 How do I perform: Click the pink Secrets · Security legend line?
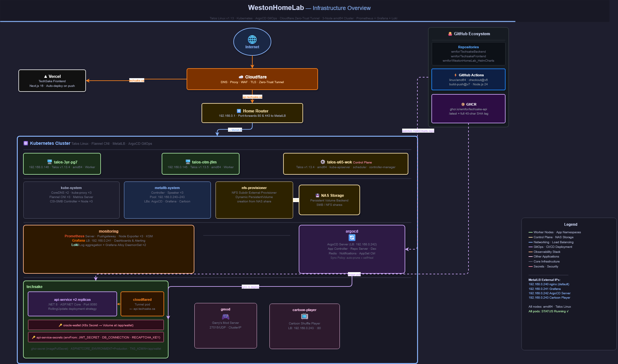(530, 267)
